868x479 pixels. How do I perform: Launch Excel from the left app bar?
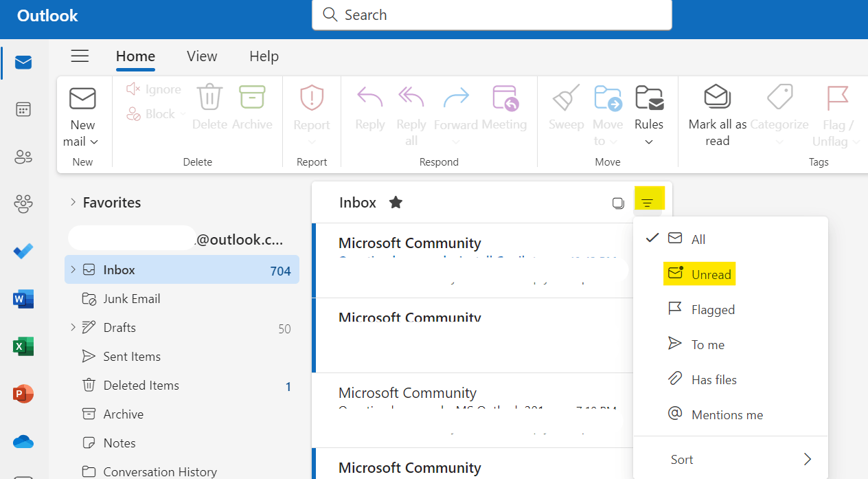(23, 346)
